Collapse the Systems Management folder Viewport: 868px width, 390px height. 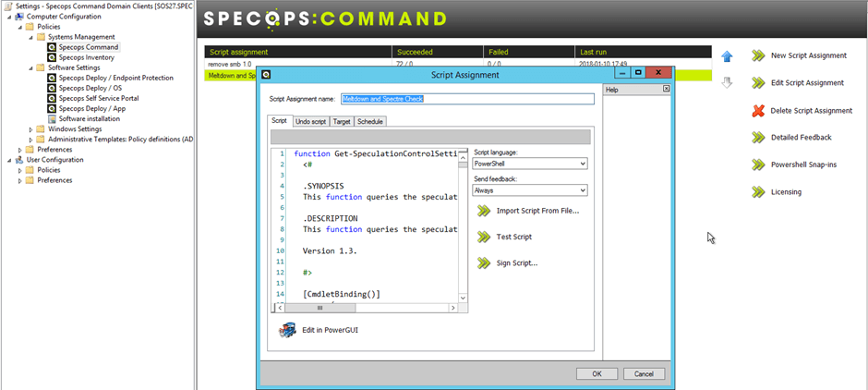point(31,37)
